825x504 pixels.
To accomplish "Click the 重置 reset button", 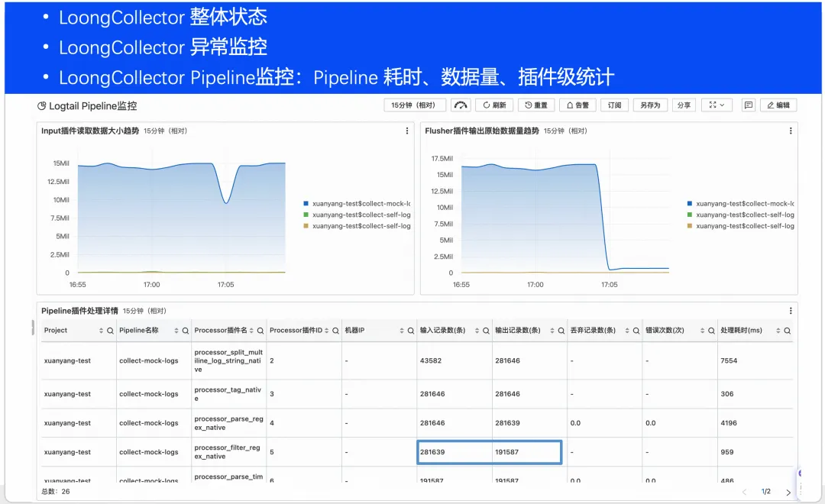I will (x=536, y=105).
